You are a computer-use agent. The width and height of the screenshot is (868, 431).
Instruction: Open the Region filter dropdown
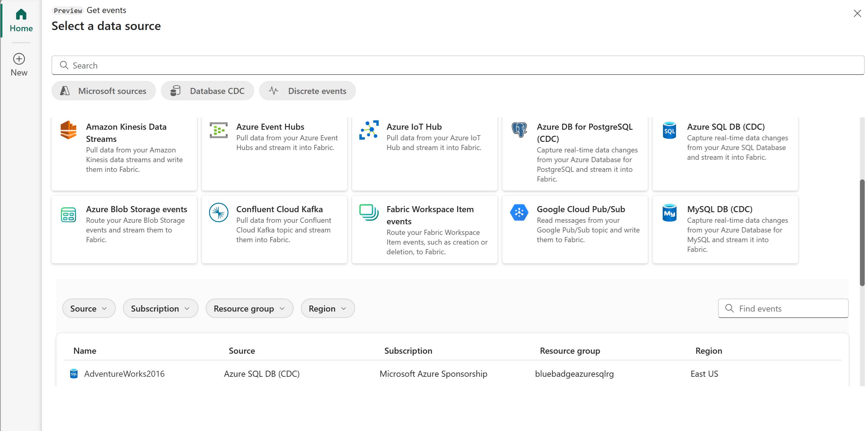328,308
